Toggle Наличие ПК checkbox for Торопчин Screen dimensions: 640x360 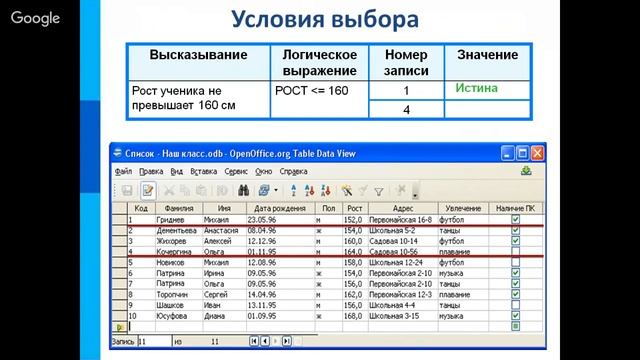point(516,294)
